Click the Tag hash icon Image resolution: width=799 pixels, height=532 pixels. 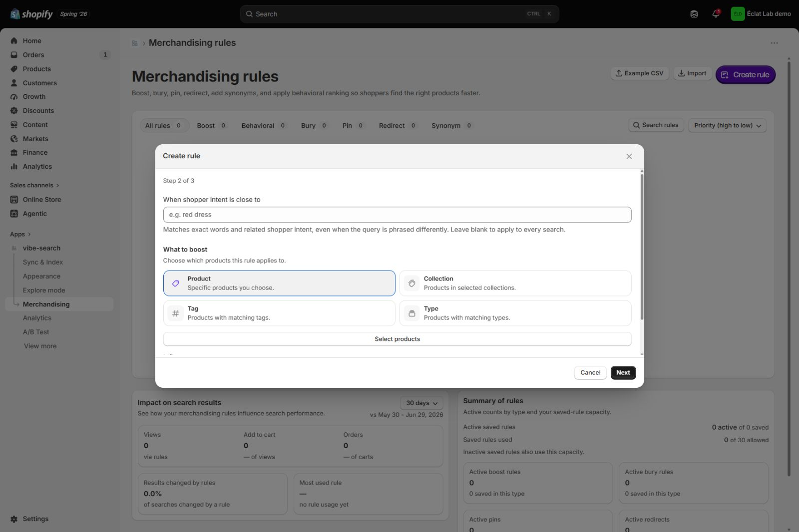click(175, 313)
